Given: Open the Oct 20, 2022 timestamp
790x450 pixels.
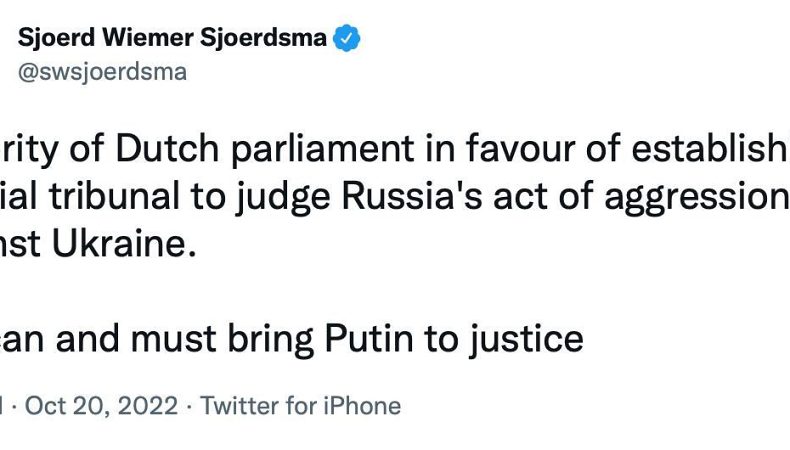Looking at the screenshot, I should pos(101,406).
